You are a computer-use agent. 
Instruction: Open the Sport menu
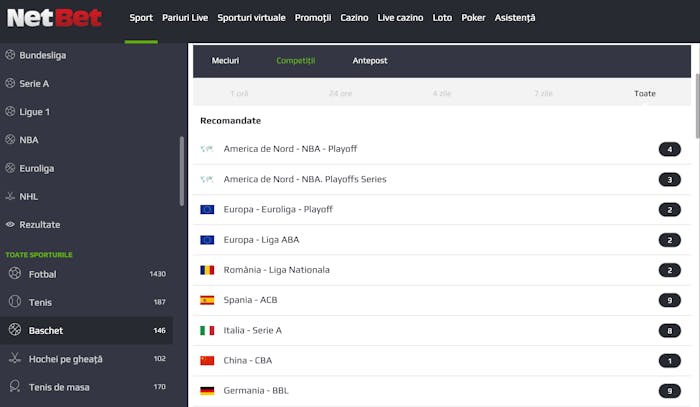141,18
